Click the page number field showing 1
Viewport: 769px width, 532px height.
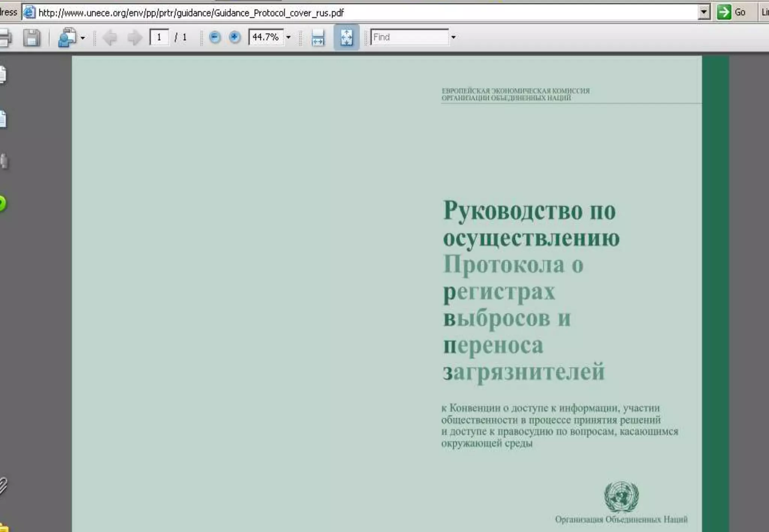coord(159,37)
